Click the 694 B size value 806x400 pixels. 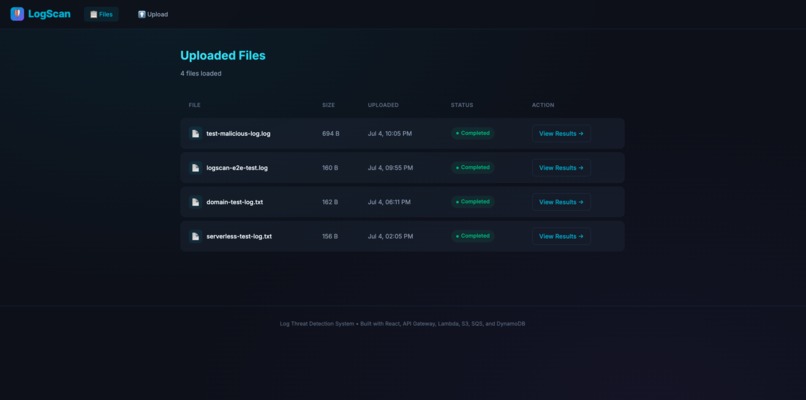(x=331, y=134)
